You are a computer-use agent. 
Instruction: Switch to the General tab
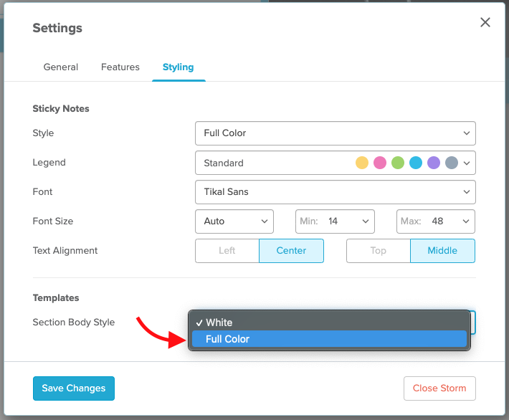[x=61, y=67]
